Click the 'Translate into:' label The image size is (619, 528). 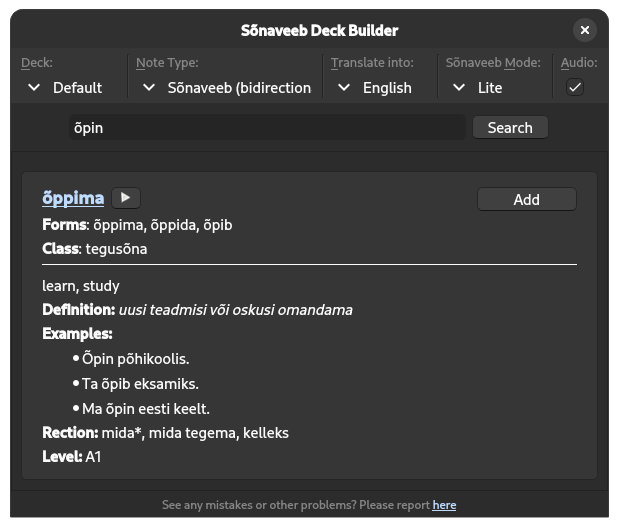(372, 62)
